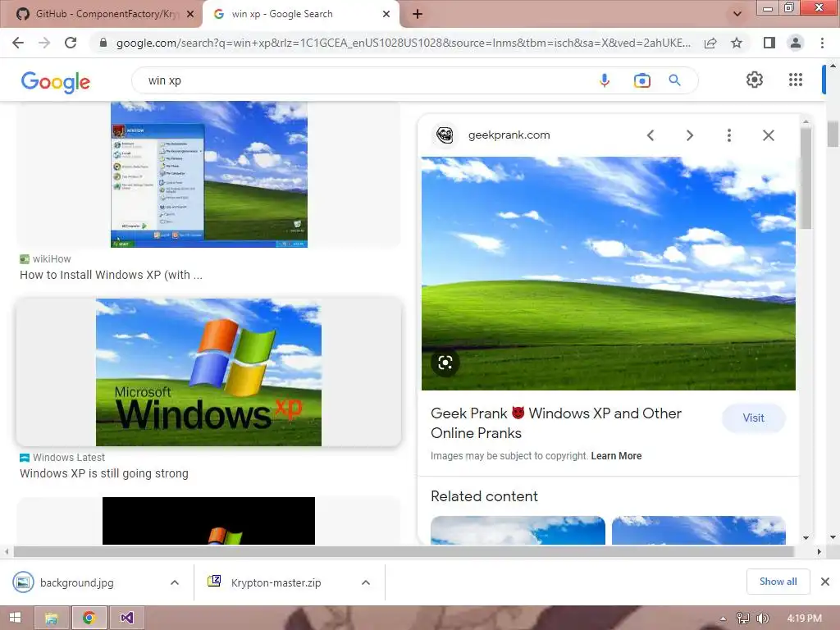Image resolution: width=840 pixels, height=630 pixels.
Task: Open wikiHow Windows XP install thumbnail
Action: (209, 175)
